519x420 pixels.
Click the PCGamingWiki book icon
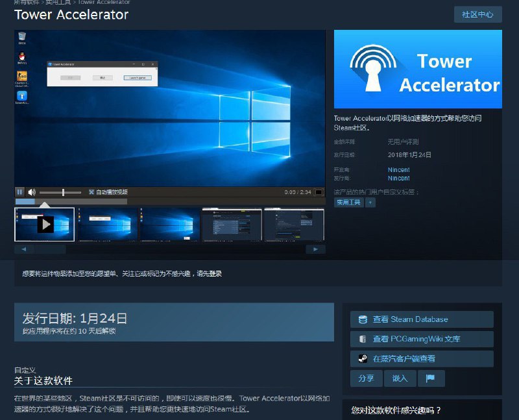coord(363,339)
